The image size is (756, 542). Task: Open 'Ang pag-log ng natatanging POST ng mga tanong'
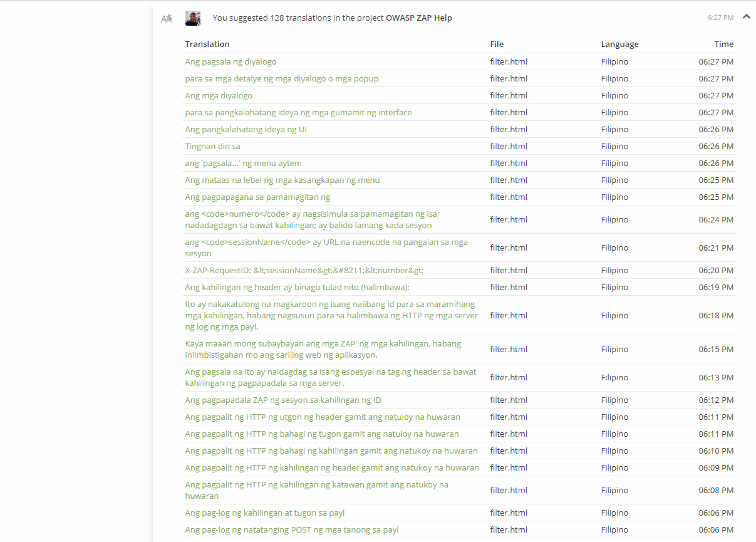(292, 529)
